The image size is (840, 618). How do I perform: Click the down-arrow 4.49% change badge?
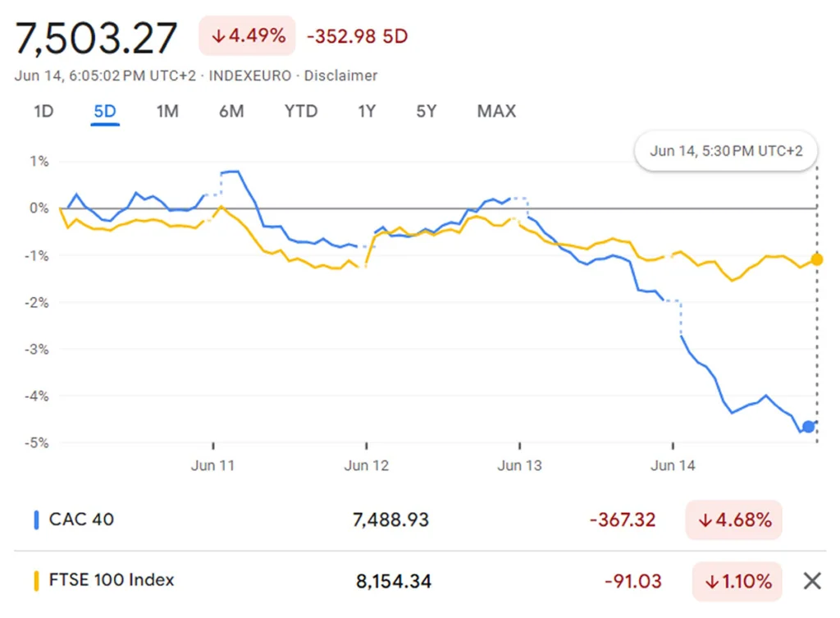click(247, 36)
